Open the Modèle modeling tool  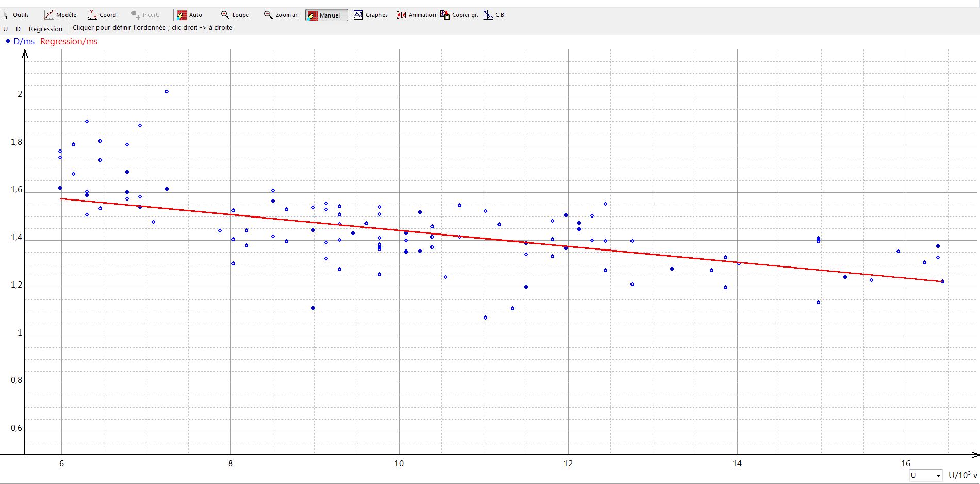tap(60, 15)
